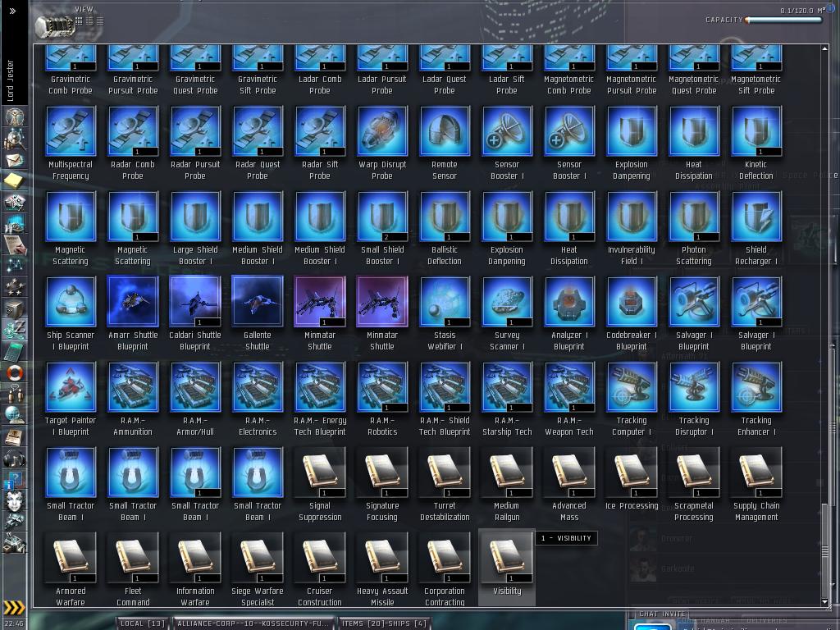This screenshot has height=630, width=840.
Task: Select the Medium Railgun skill book
Action: point(507,485)
